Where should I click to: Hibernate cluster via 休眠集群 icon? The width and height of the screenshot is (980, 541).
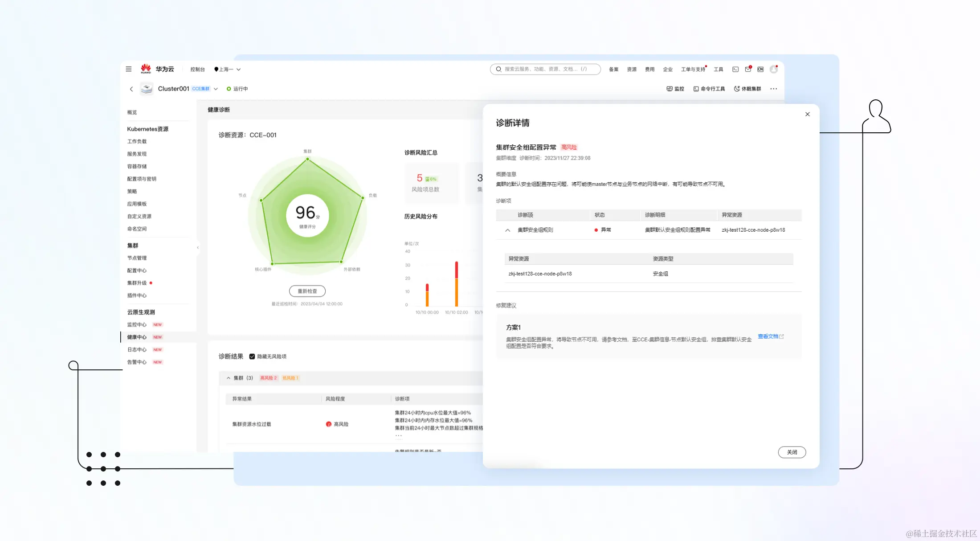(747, 89)
